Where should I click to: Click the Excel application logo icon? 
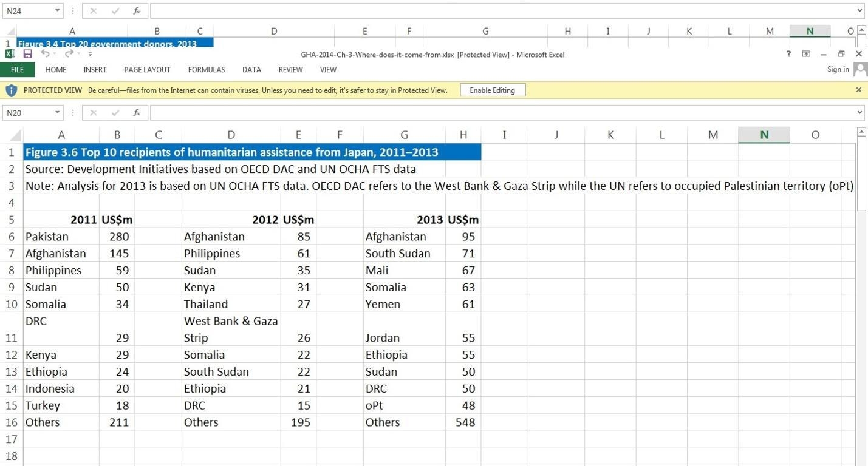click(10, 54)
